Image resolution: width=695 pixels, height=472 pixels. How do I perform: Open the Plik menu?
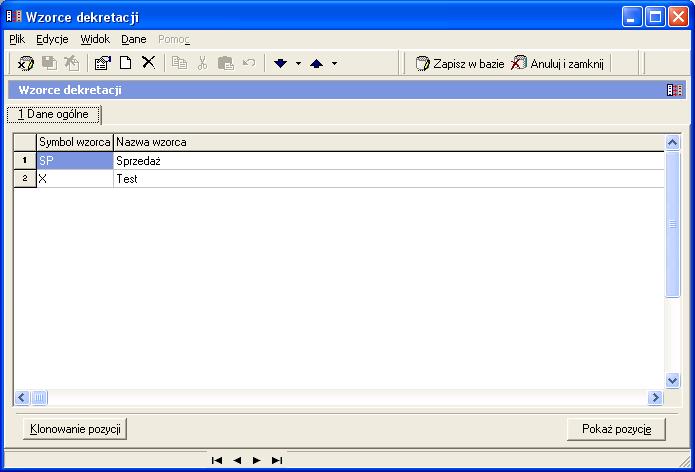[17, 39]
